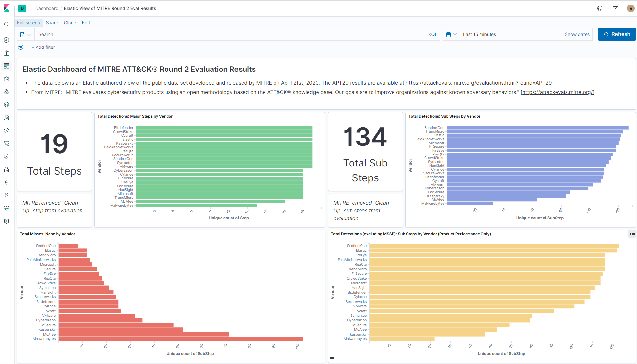Click the Kaspersky label in Total Misses chart
The image size is (637, 364).
(47, 329)
